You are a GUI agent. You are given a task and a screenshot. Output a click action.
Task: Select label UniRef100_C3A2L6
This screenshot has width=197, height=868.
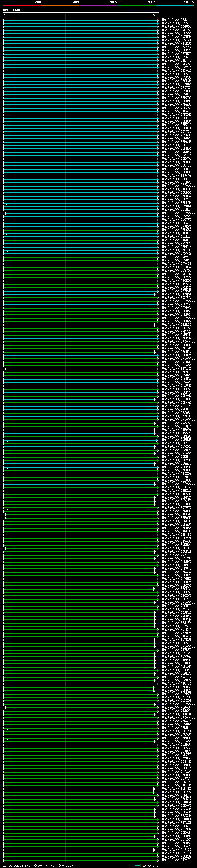(177, 67)
